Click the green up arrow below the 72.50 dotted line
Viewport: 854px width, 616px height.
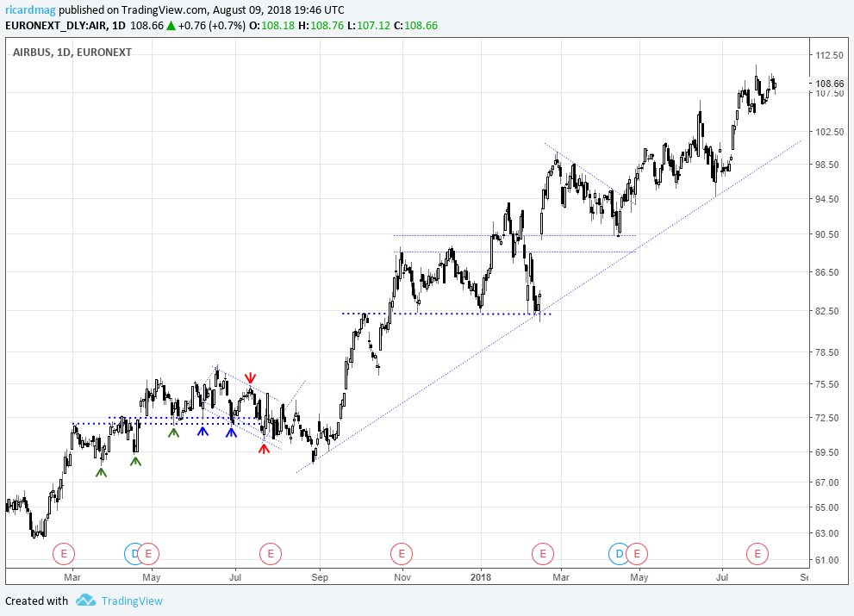tap(173, 432)
